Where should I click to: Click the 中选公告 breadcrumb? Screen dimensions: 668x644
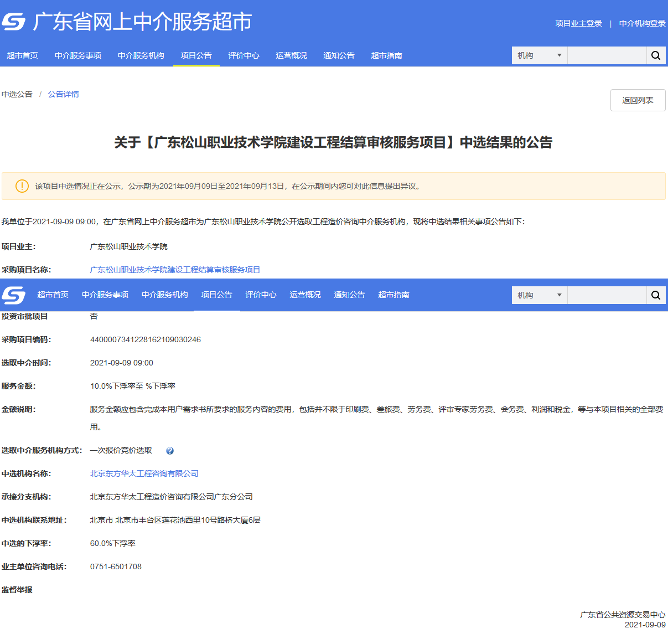coord(17,94)
